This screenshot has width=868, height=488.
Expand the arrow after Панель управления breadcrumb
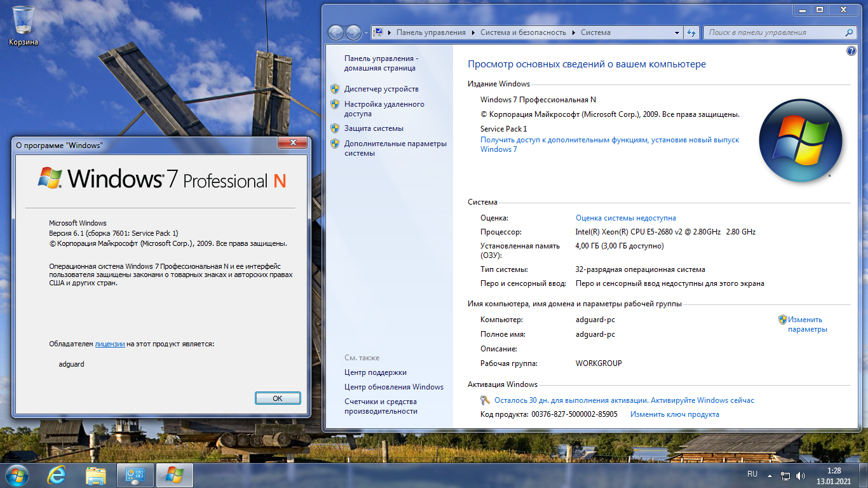473,32
